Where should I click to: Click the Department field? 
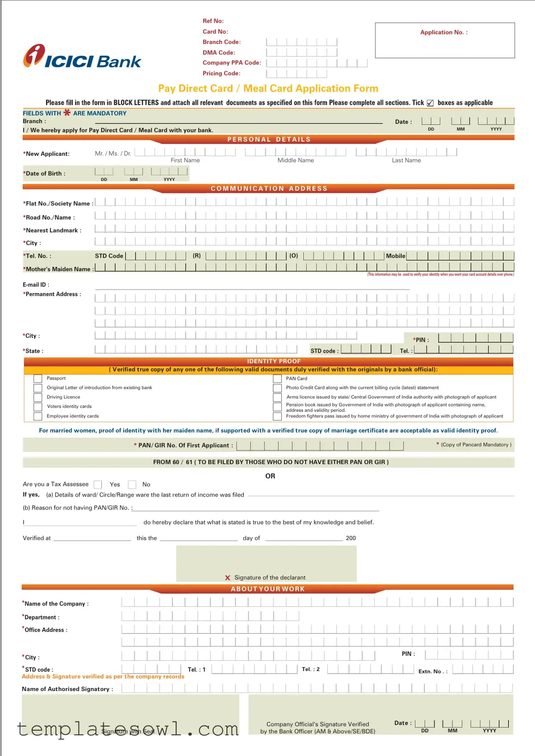210,616
